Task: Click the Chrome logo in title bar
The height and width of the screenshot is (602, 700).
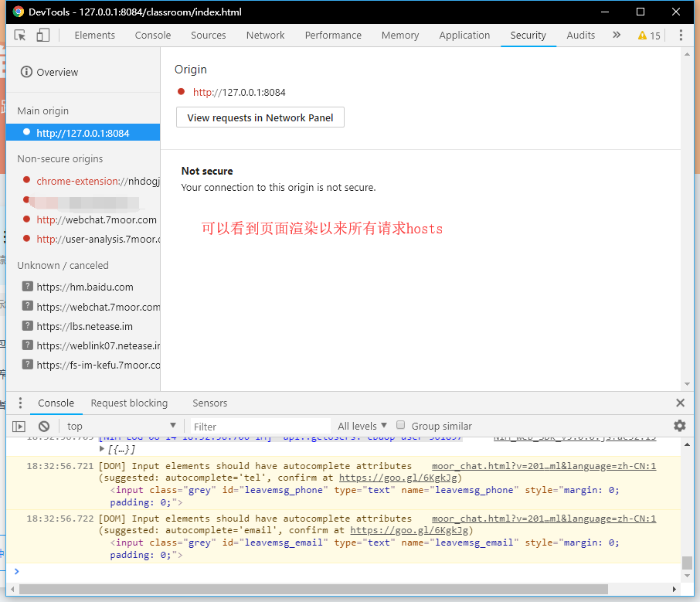Action: pos(19,12)
